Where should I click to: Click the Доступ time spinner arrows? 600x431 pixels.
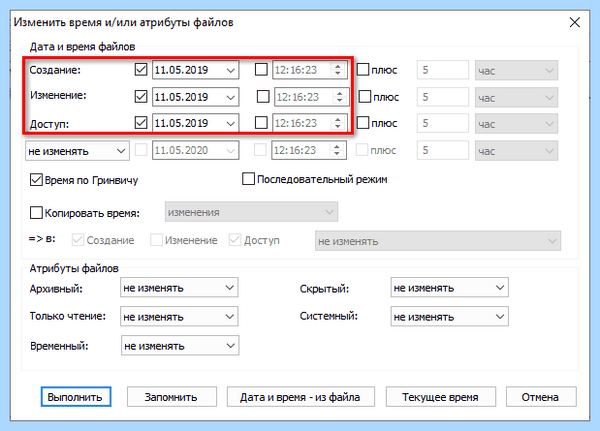(338, 123)
